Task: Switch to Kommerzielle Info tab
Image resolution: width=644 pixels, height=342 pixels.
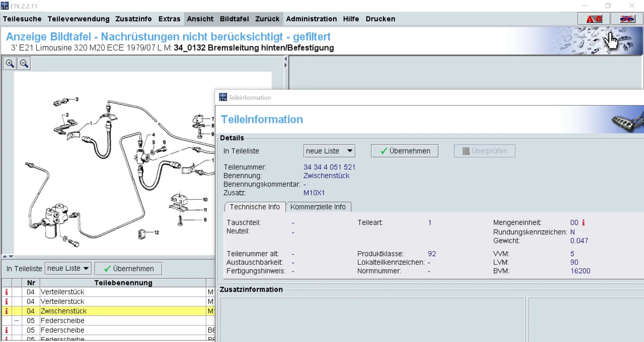Action: click(318, 207)
